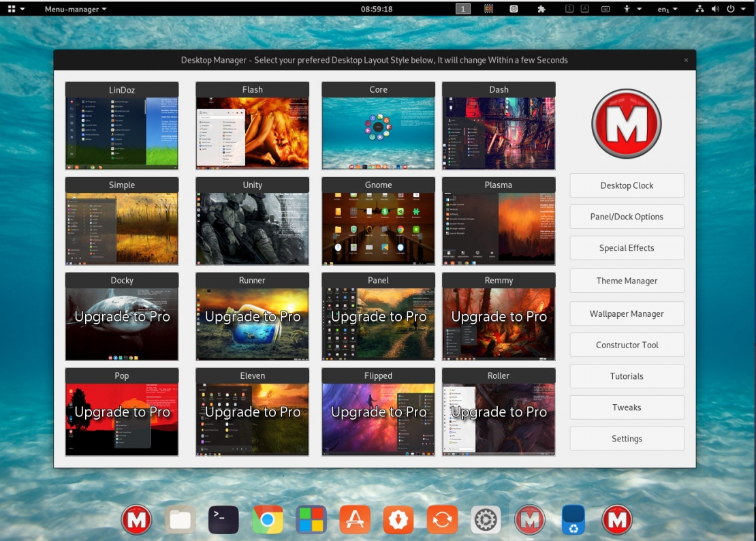Image resolution: width=756 pixels, height=541 pixels.
Task: Click the applications grid menu in top-left corner
Action: (x=12, y=9)
